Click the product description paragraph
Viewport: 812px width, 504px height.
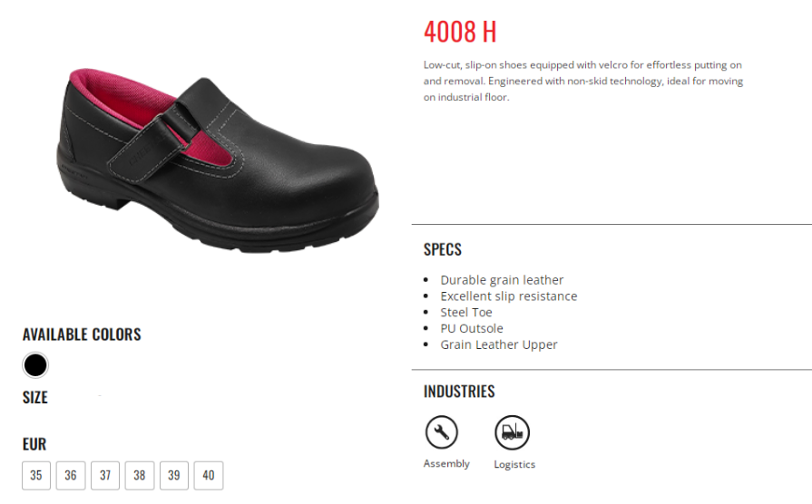point(583,81)
